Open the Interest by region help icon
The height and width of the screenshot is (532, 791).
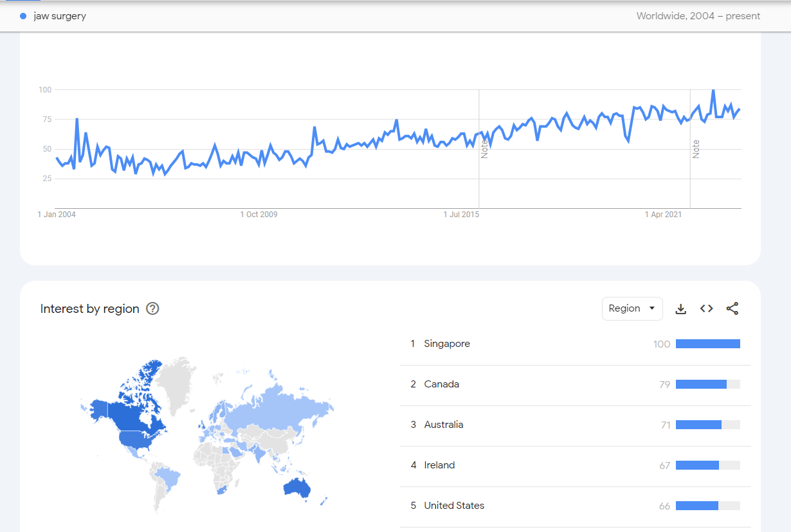click(x=152, y=309)
